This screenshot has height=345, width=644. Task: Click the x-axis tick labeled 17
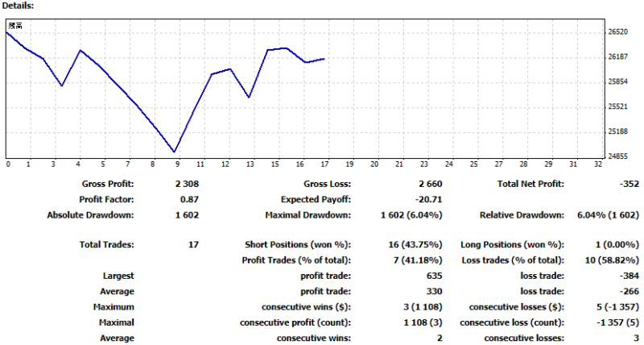coord(324,164)
